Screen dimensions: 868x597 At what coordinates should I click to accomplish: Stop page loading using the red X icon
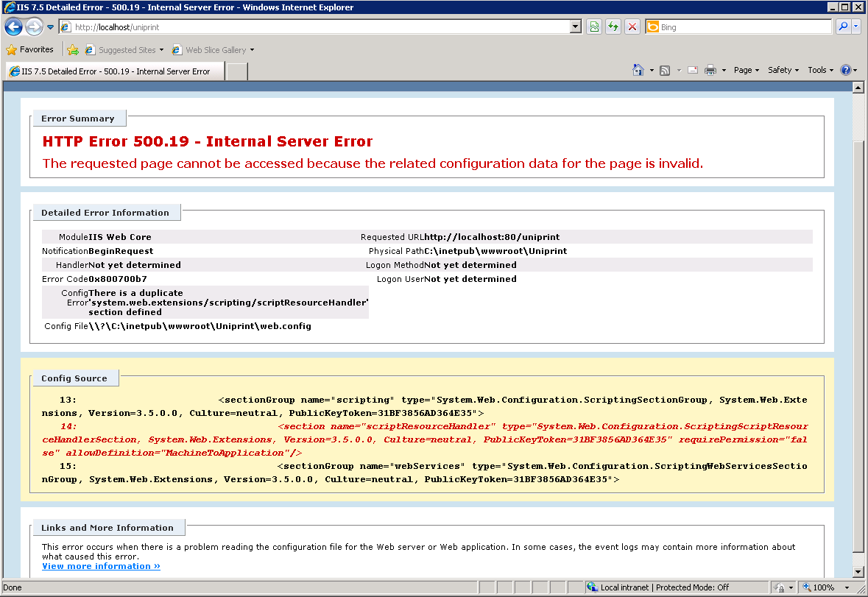tap(632, 27)
